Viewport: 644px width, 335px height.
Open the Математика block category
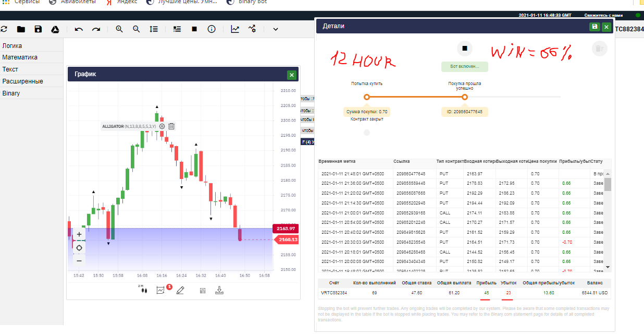31,57
